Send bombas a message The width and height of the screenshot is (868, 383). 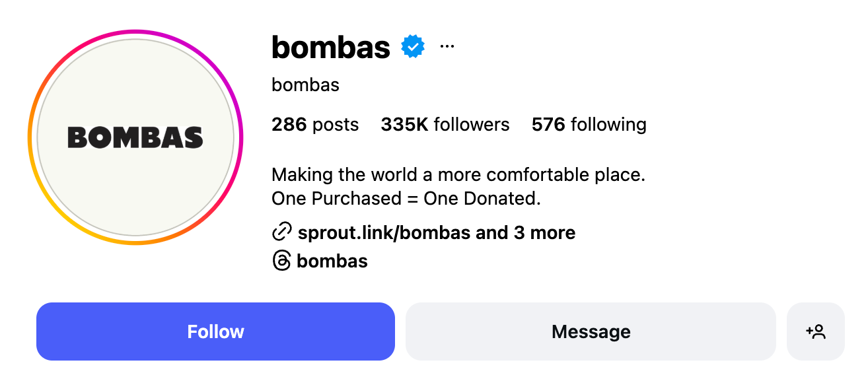pos(591,331)
